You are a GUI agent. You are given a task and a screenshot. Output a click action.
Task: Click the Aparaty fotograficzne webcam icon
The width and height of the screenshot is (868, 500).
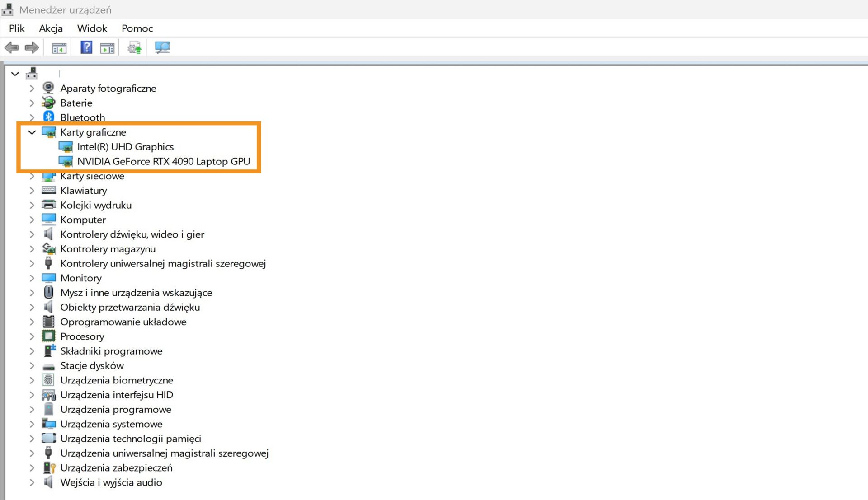click(48, 88)
